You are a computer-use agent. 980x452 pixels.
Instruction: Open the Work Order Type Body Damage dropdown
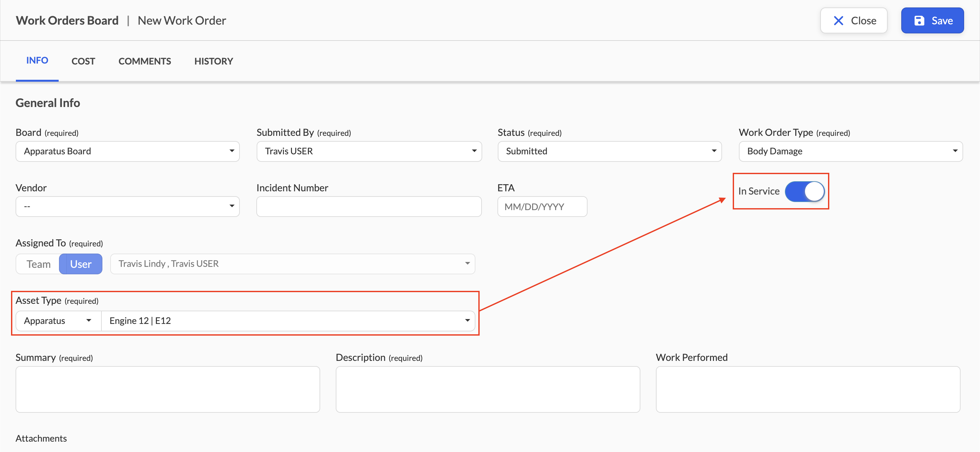tap(851, 151)
